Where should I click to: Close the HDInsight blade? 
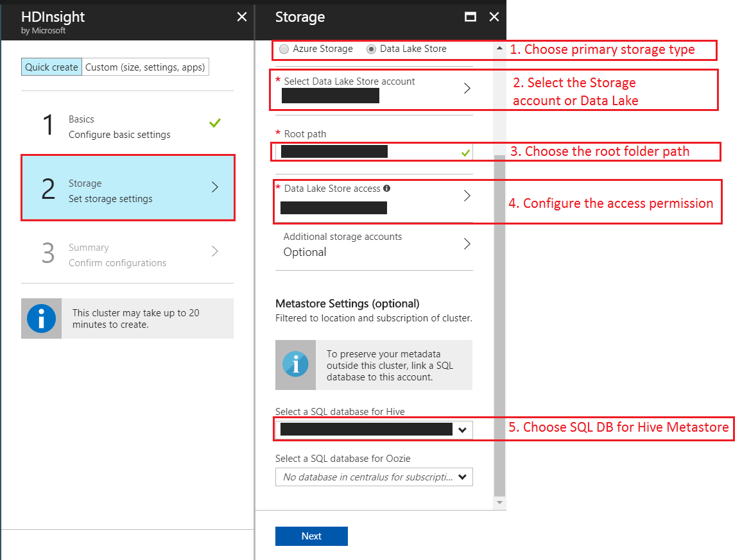click(242, 17)
